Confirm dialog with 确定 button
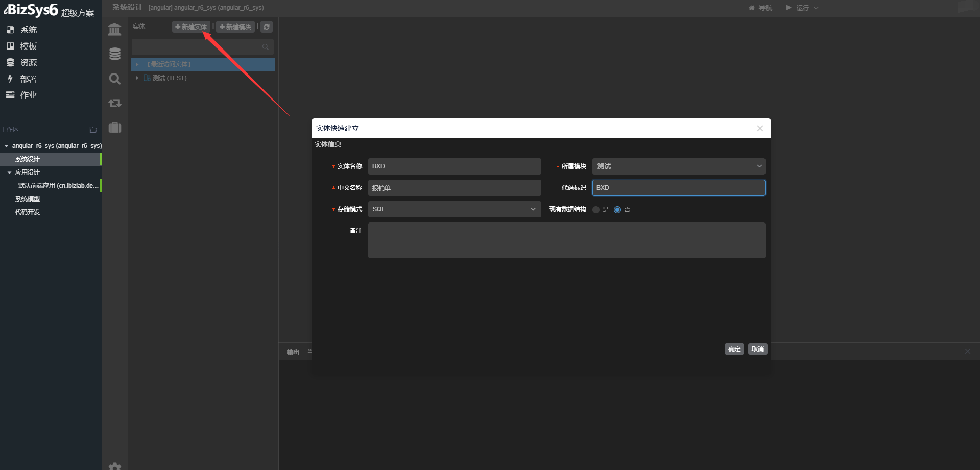The image size is (980, 470). tap(734, 349)
